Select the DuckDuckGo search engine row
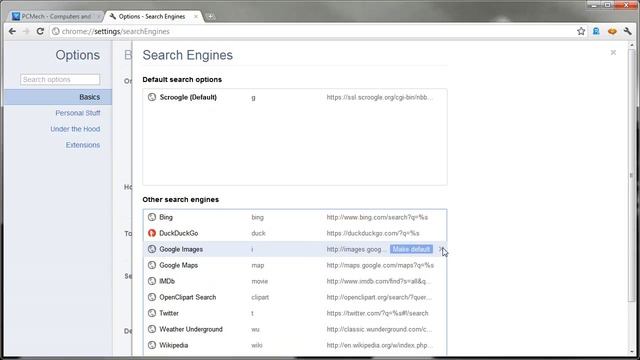640x360 pixels. tap(295, 233)
